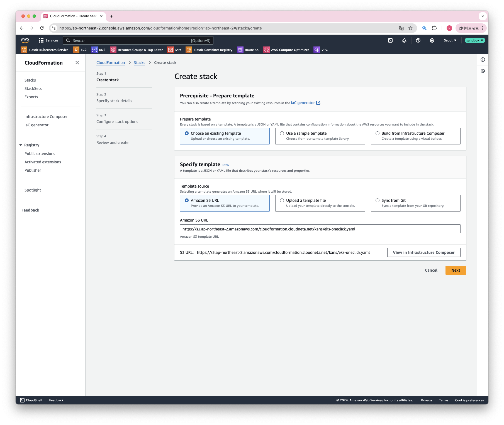Screen dimensions: 504x425
Task: Open Activated extensions in the sidebar
Action: (43, 162)
